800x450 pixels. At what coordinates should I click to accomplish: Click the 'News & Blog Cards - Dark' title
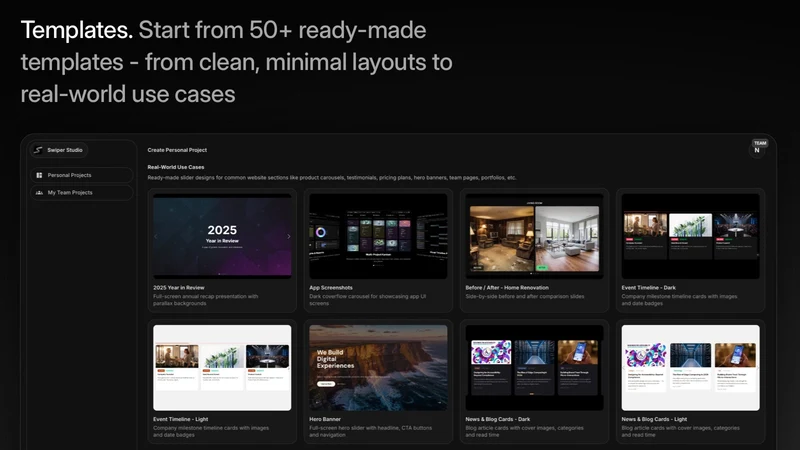pyautogui.click(x=498, y=419)
